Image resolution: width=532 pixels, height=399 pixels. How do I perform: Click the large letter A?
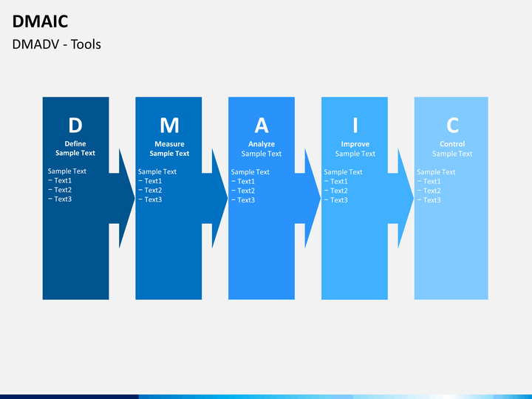tap(262, 125)
